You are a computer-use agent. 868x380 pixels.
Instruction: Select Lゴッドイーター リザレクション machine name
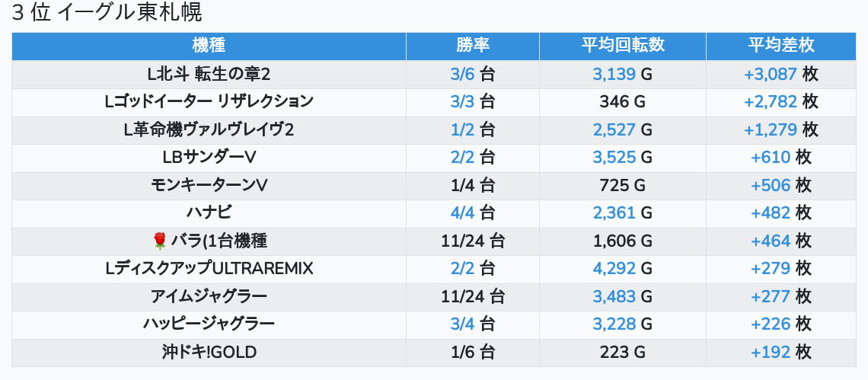tap(209, 101)
